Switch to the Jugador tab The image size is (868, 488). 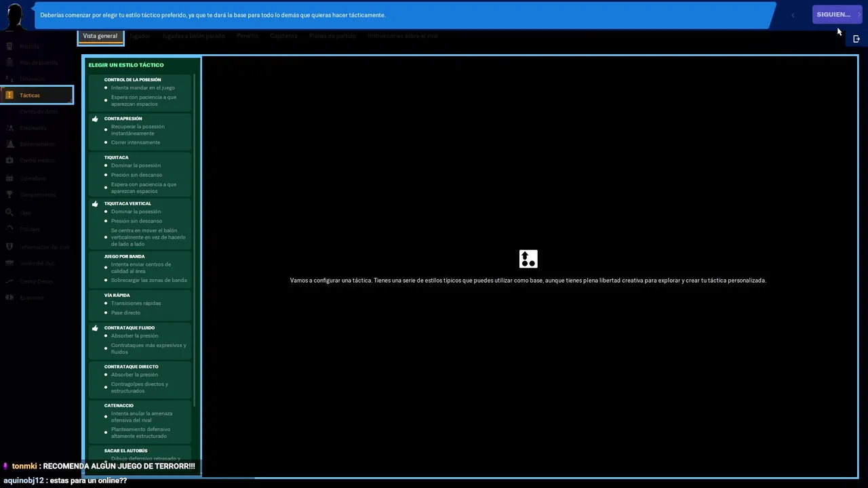(140, 36)
